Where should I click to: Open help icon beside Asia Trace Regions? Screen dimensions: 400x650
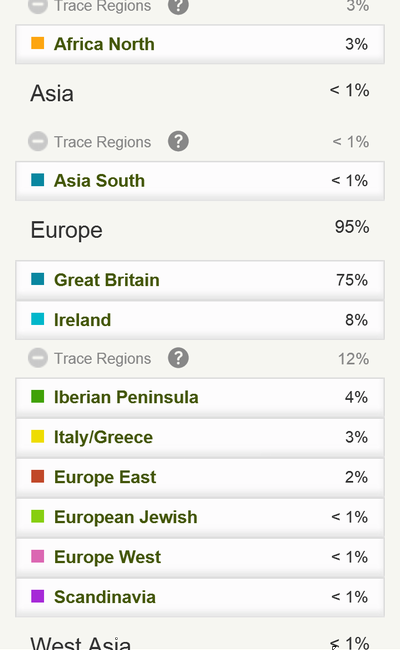click(178, 141)
